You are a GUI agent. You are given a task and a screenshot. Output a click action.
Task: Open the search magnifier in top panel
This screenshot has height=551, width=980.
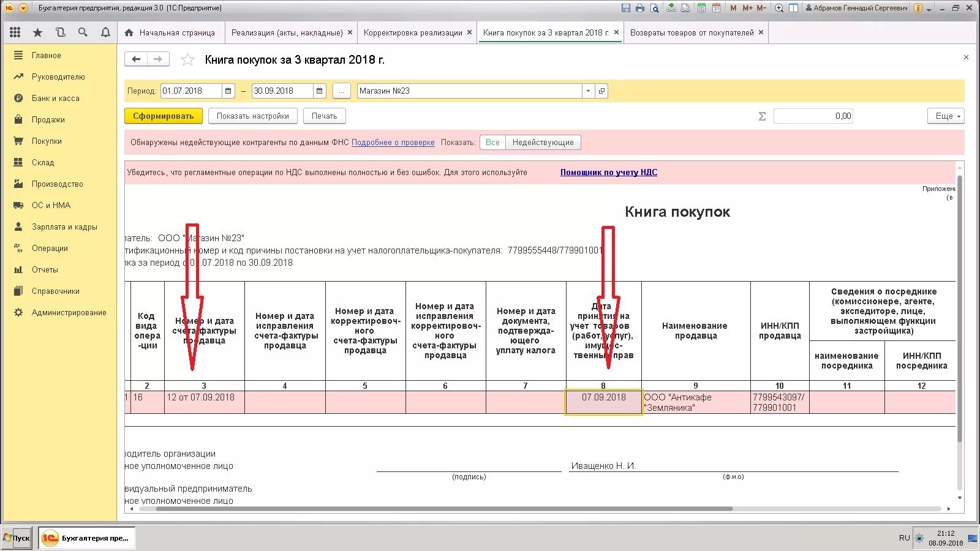point(83,32)
